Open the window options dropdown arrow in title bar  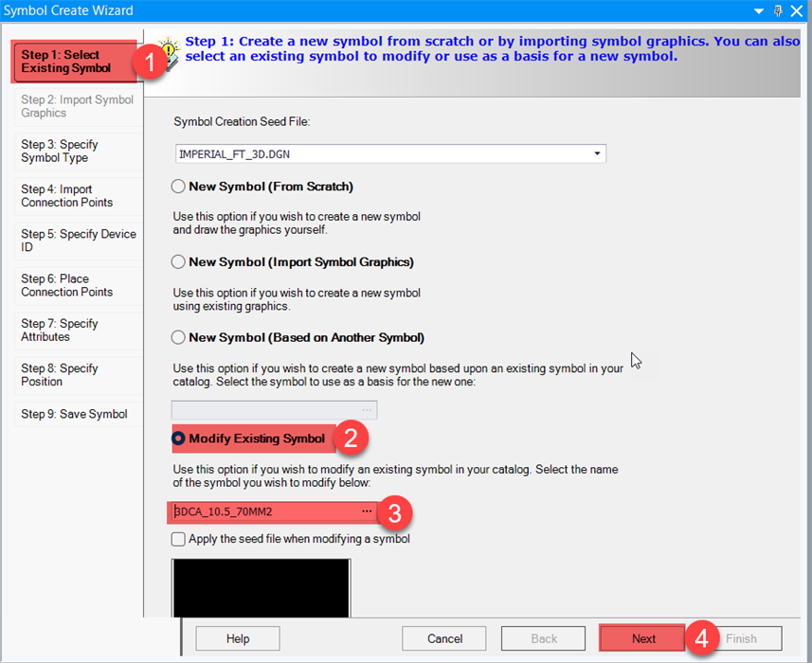[759, 10]
